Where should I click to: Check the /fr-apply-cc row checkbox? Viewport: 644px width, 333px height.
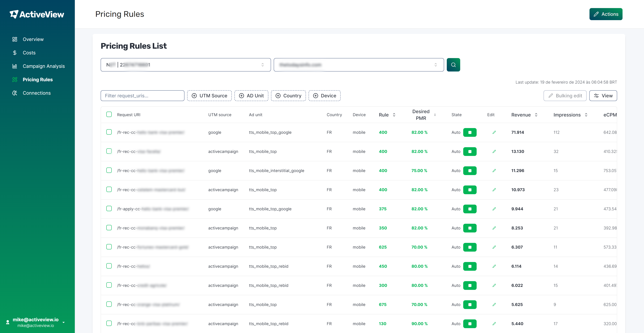109,209
